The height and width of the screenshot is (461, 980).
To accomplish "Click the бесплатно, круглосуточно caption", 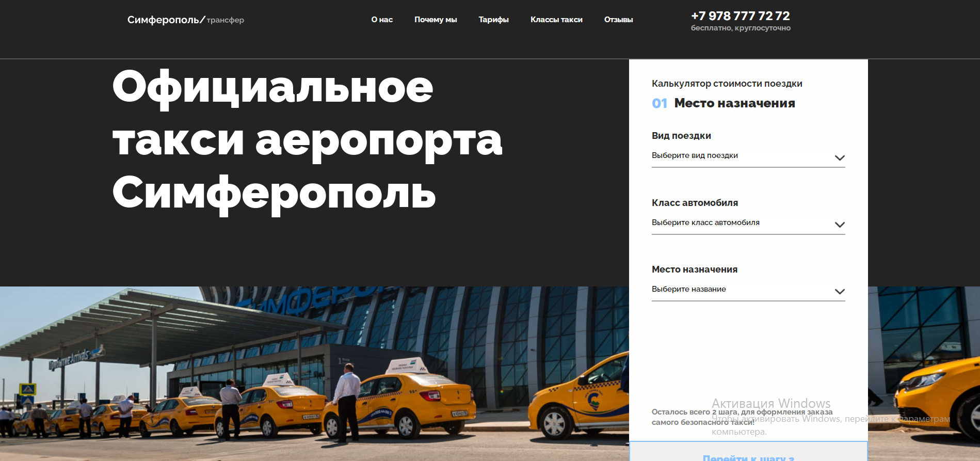I will 741,28.
